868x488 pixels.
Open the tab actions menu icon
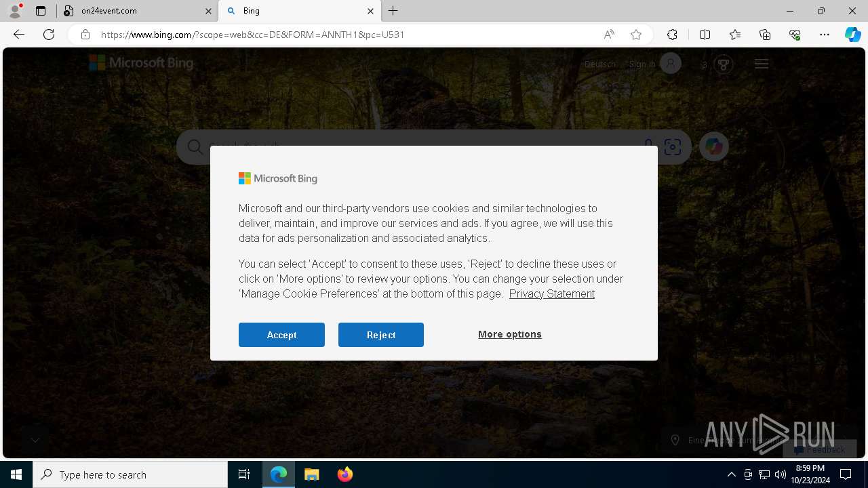tap(41, 11)
